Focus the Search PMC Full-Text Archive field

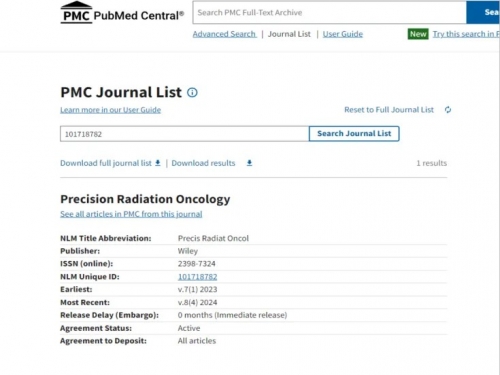point(329,13)
